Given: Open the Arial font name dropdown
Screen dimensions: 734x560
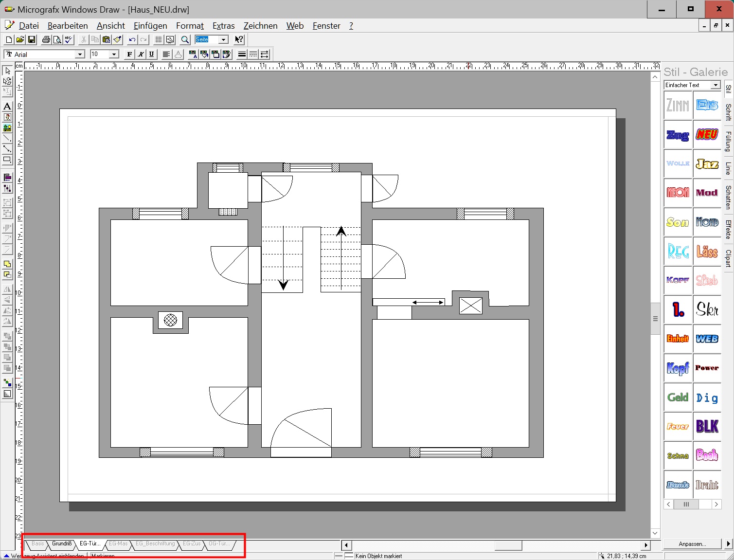Looking at the screenshot, I should click(80, 54).
